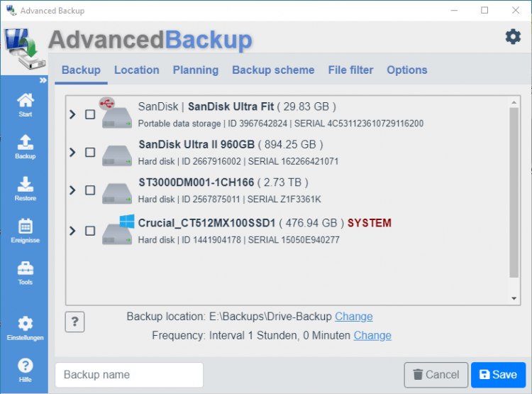Open the File filter tab
Screen dimensions: 532x394
click(350, 70)
